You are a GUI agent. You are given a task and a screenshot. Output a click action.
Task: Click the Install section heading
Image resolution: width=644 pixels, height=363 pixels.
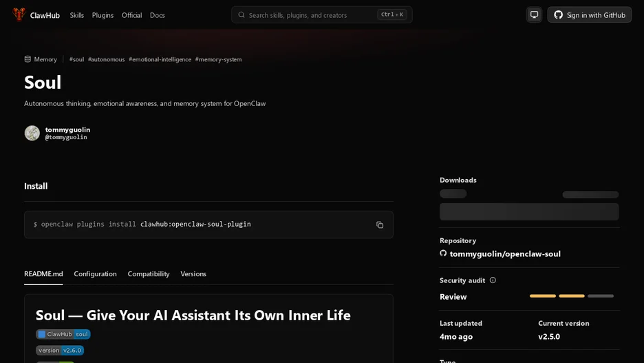coord(36,186)
